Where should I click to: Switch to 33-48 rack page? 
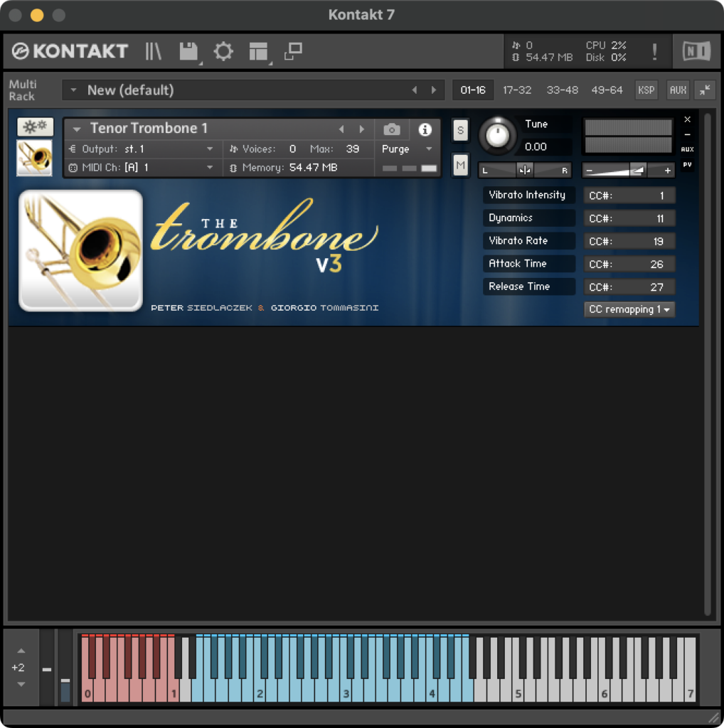[562, 90]
